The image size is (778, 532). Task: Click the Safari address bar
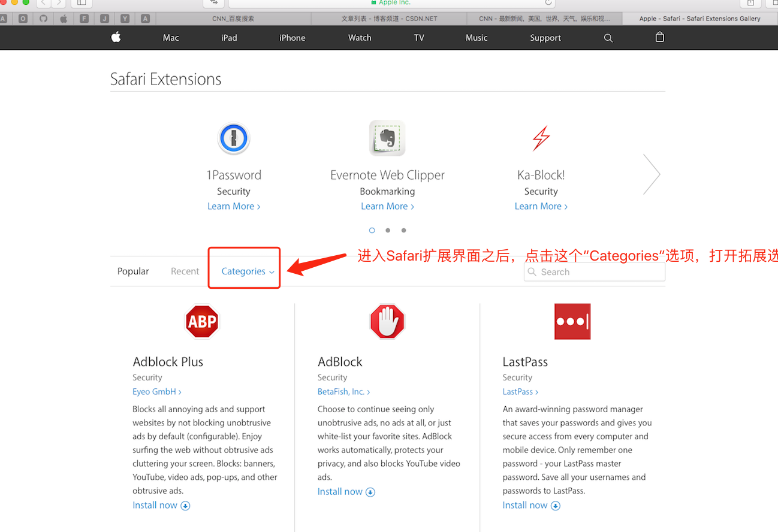pyautogui.click(x=393, y=3)
